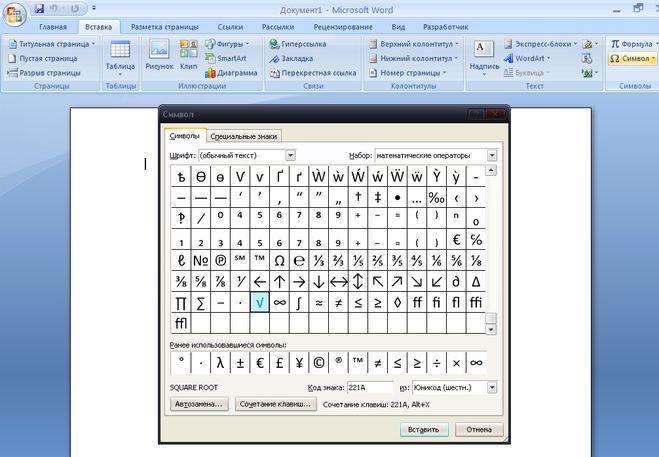The height and width of the screenshot is (457, 659).
Task: Click the Character code (Код знака) field
Action: (370, 387)
